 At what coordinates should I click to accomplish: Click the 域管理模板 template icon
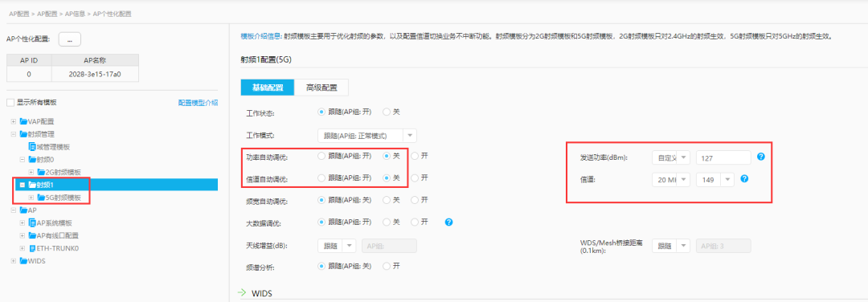[x=32, y=147]
